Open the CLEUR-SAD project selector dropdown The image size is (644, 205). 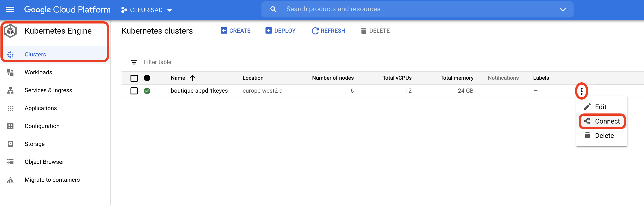pos(146,10)
